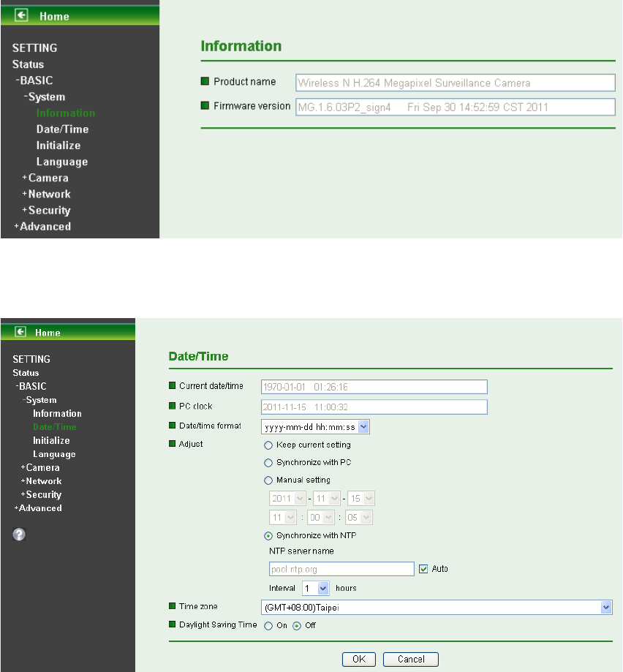Click the Firmware version text field
Image resolution: width=623 pixels, height=672 pixels.
click(455, 107)
